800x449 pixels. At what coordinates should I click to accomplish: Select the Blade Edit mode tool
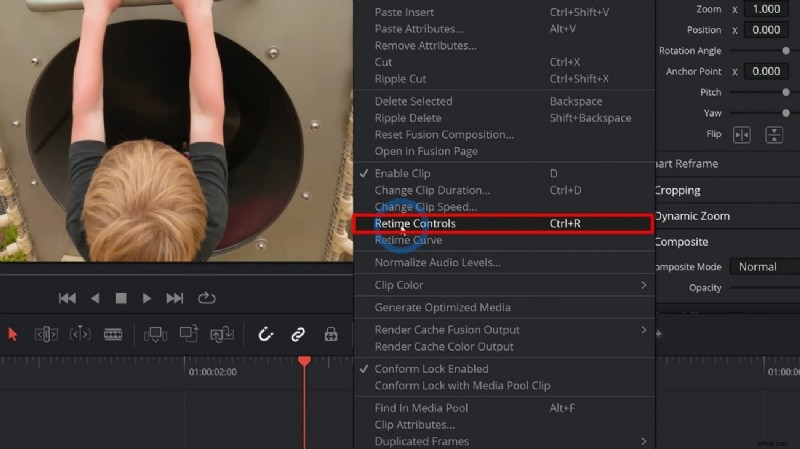point(113,335)
